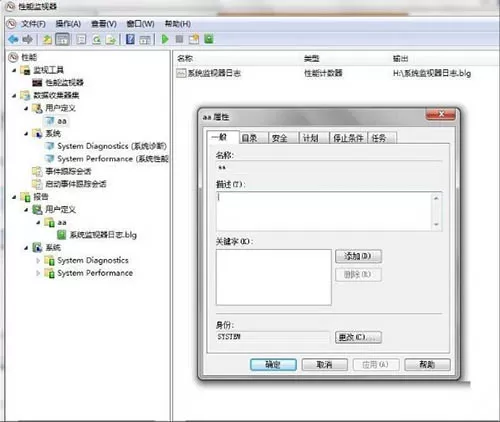Click the Up one level folder icon
The image size is (500, 422).
[x=47, y=40]
